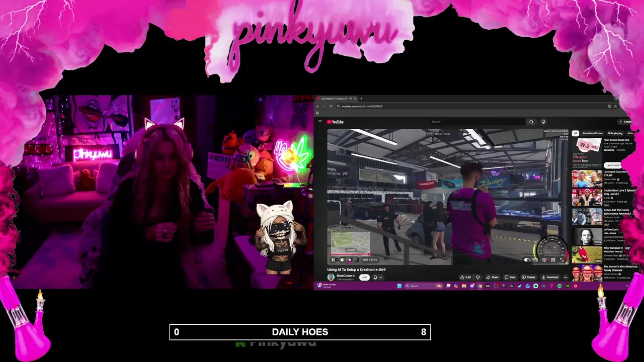Open the Create button on YouTube
The width and height of the screenshot is (644, 362).
(x=625, y=122)
